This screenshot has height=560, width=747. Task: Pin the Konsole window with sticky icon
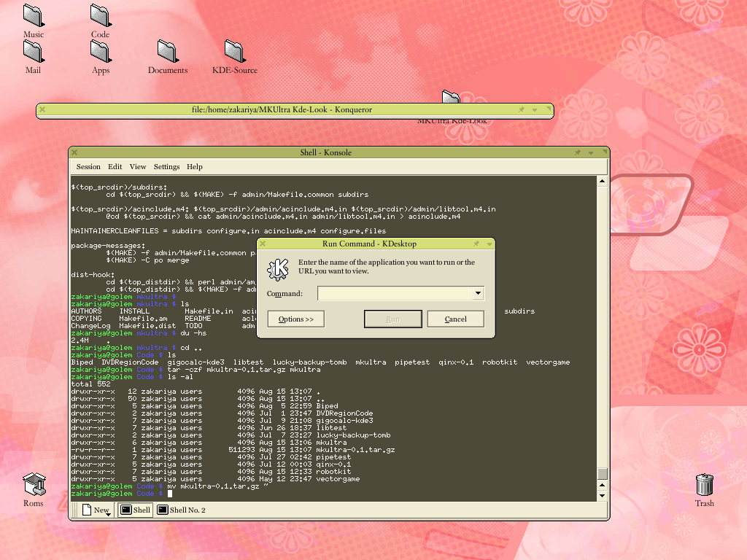click(x=578, y=153)
